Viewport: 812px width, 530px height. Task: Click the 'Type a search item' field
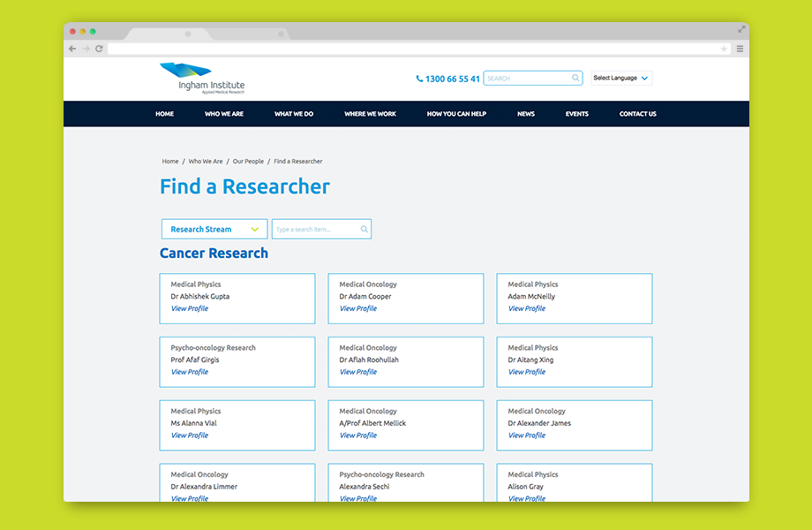[315, 230]
